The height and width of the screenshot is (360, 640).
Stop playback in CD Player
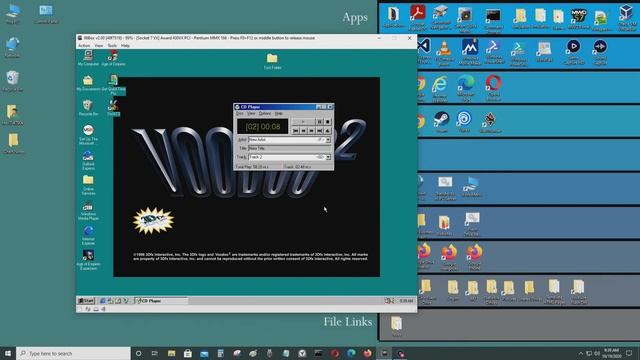click(327, 122)
